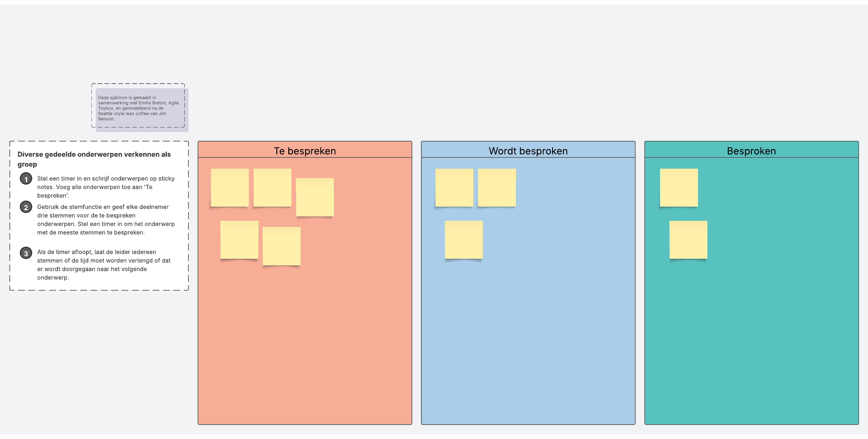Select bottom sticky note in Wordt besproken
868x439 pixels.
(x=464, y=240)
